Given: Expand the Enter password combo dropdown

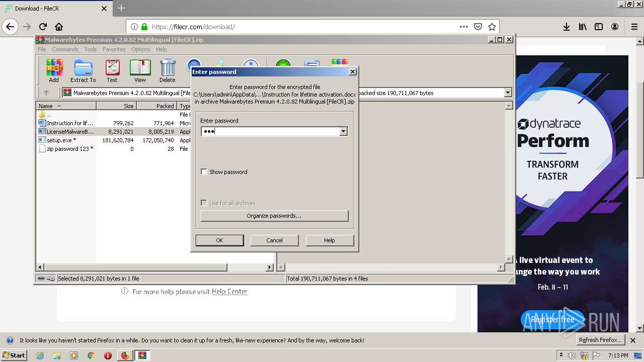Looking at the screenshot, I should [343, 131].
